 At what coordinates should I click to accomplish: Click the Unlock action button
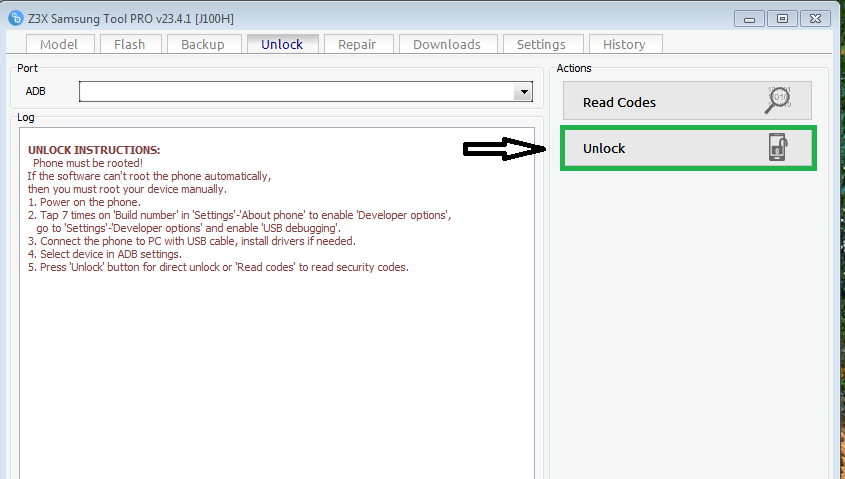(x=688, y=148)
